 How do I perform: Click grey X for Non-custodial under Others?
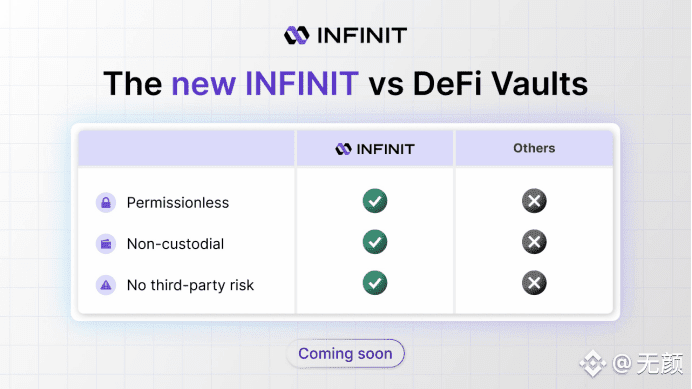(x=534, y=242)
